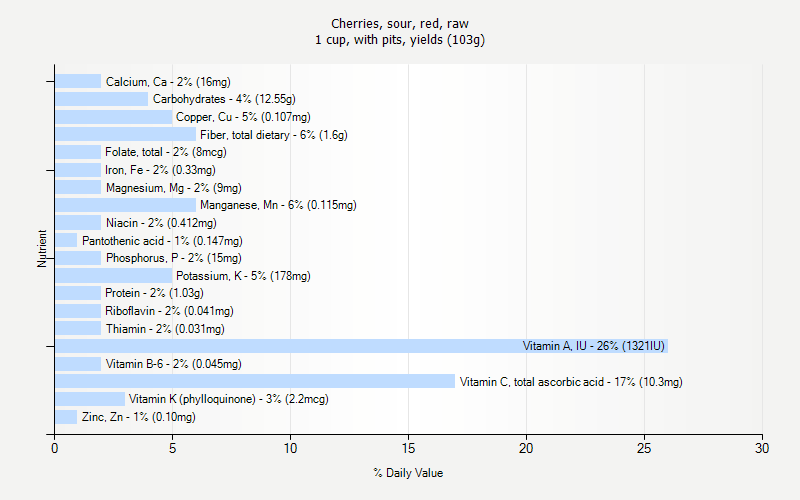The image size is (800, 500).
Task: Click the Carbohydrates - 4% (12.55g) label
Action: pyautogui.click(x=224, y=99)
